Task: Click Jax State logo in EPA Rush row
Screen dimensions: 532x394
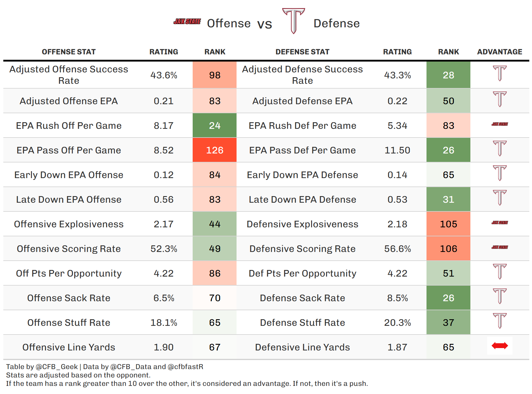Action: [x=500, y=124]
